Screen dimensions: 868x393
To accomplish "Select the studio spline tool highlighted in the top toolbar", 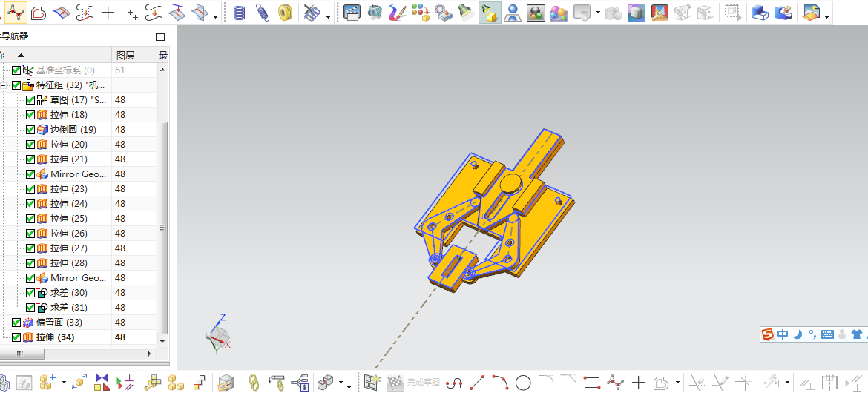I will [x=15, y=12].
